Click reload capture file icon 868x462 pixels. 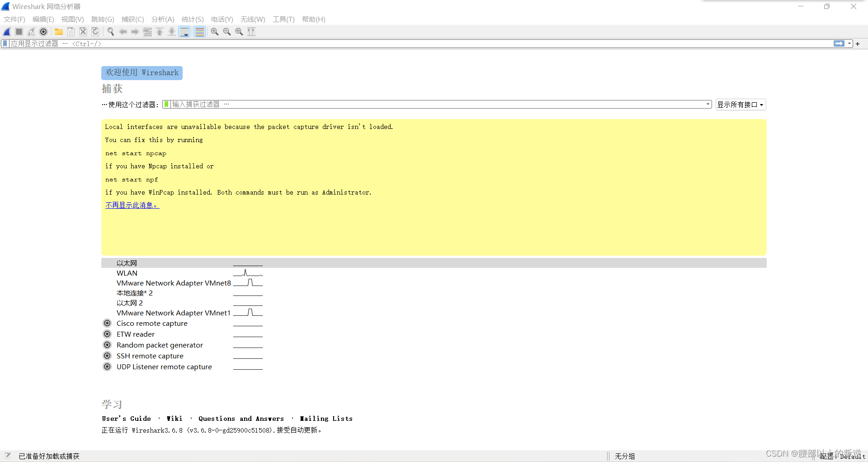click(x=95, y=32)
